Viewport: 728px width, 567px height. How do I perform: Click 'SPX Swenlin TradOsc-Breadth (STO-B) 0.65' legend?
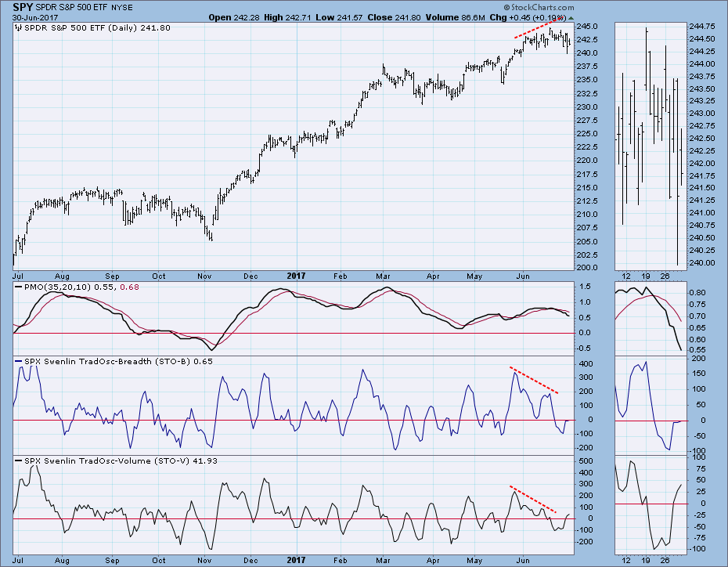(x=118, y=361)
